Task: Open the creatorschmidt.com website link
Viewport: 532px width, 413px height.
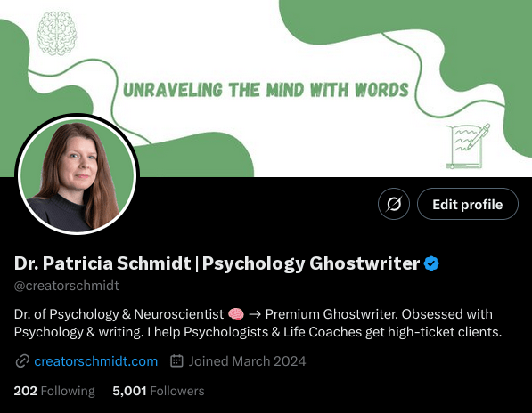Action: pos(96,361)
